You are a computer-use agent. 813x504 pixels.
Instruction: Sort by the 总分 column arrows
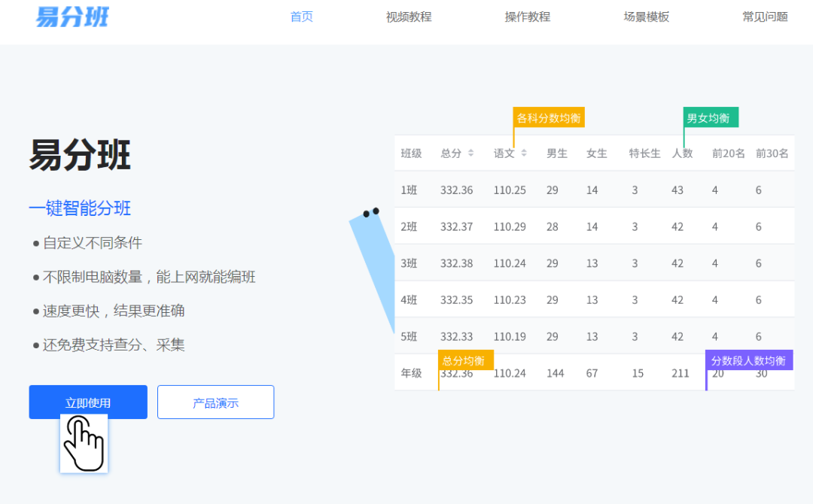470,153
